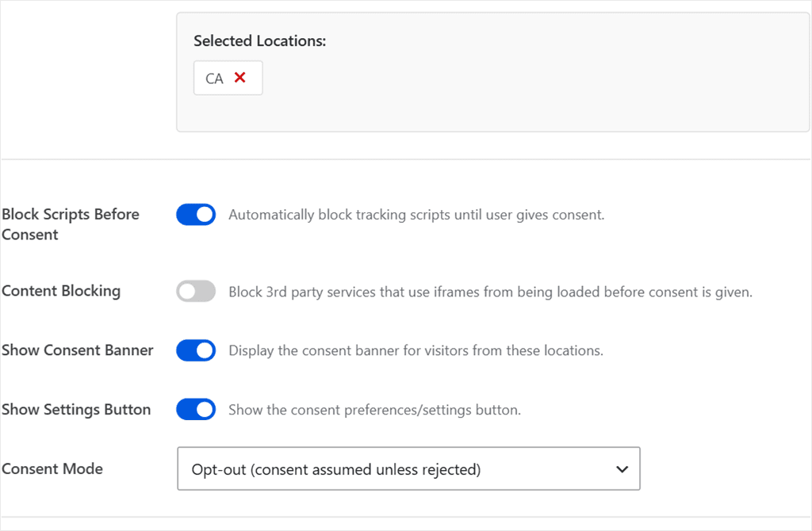Remove the CA location with red X

(x=239, y=78)
